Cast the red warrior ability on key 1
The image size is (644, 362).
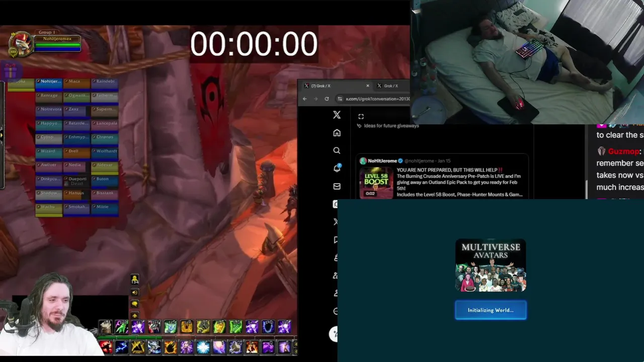(106, 347)
